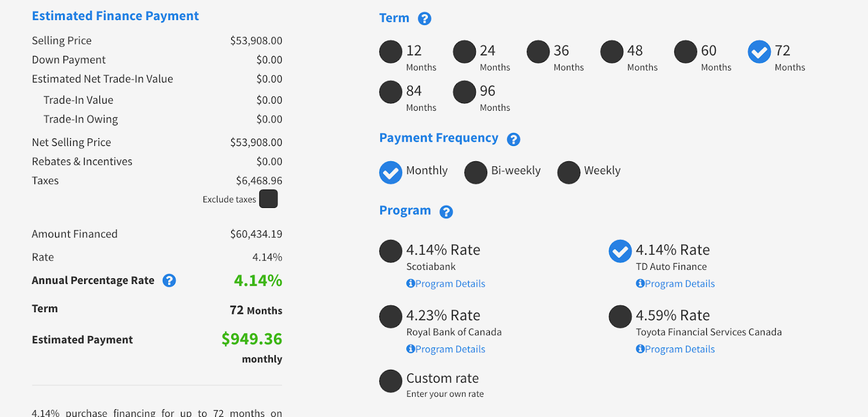Click the Program help question icon

446,212
